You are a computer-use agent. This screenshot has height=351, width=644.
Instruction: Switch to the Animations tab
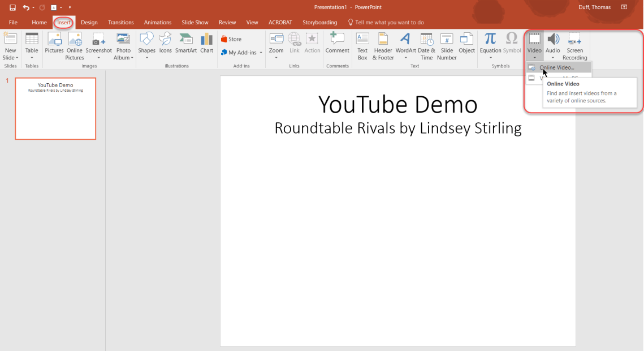click(x=157, y=22)
